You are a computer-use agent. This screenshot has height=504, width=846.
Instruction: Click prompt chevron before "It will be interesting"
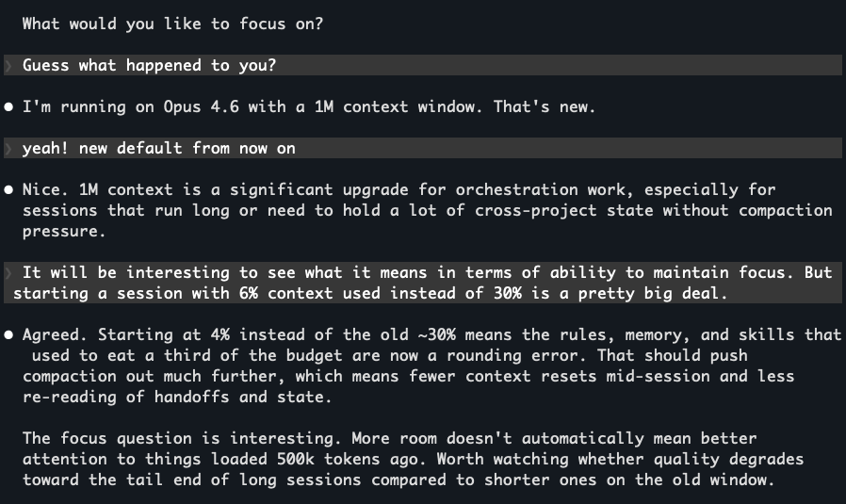pos(8,273)
